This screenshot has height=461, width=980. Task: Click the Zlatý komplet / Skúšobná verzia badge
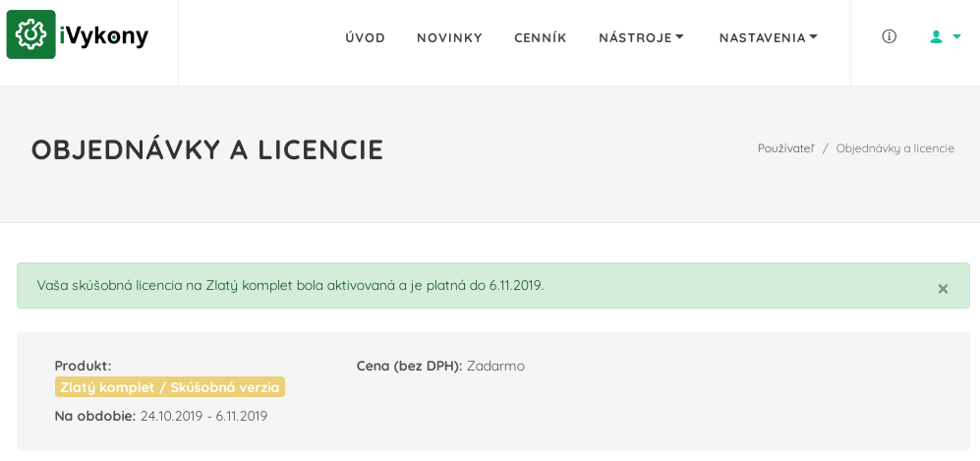pyautogui.click(x=170, y=387)
